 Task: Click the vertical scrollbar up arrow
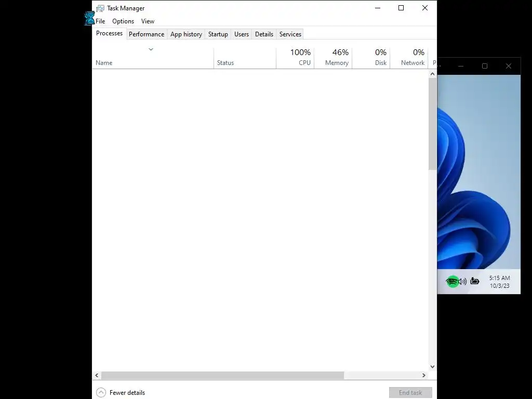[432, 74]
